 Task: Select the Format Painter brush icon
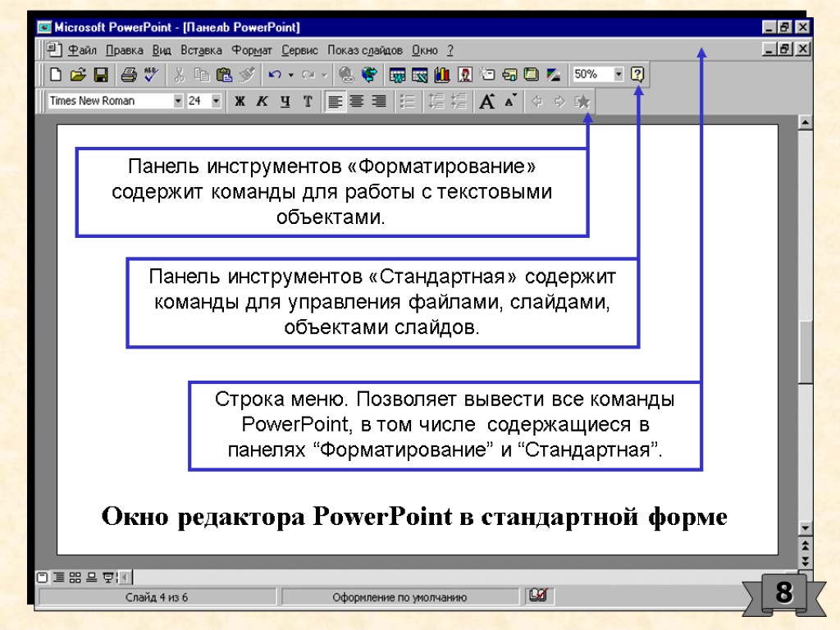[246, 75]
